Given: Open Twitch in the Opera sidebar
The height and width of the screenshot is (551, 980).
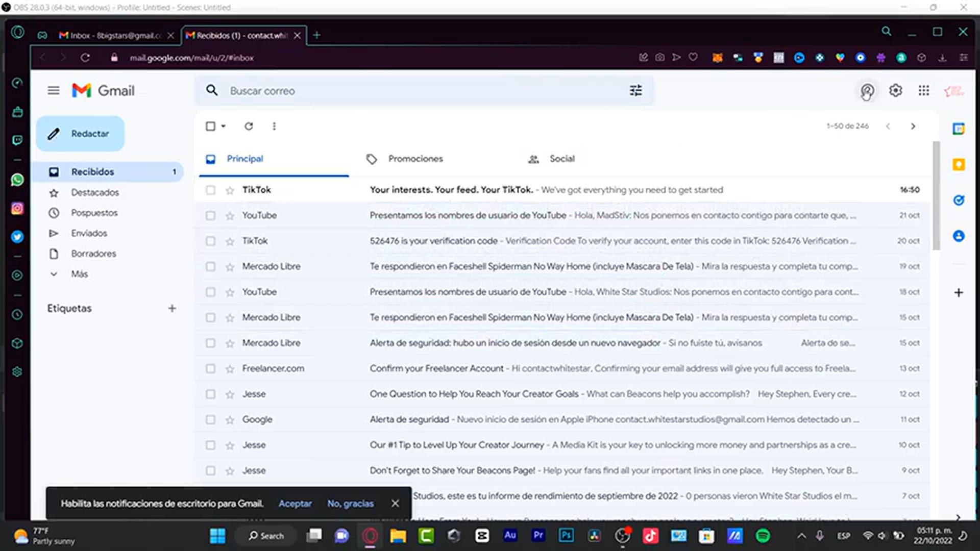Looking at the screenshot, I should tap(17, 140).
